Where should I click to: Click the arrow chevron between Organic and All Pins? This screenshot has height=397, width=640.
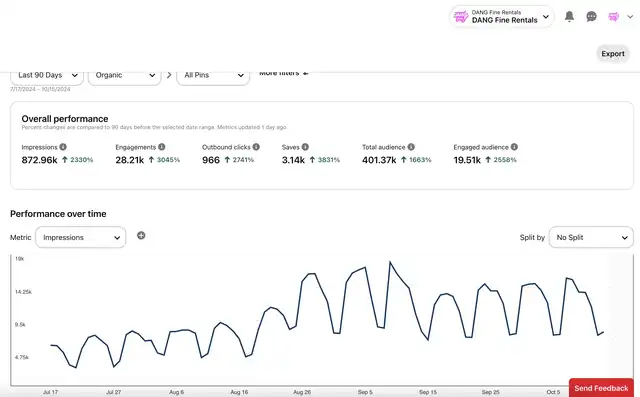pyautogui.click(x=169, y=75)
